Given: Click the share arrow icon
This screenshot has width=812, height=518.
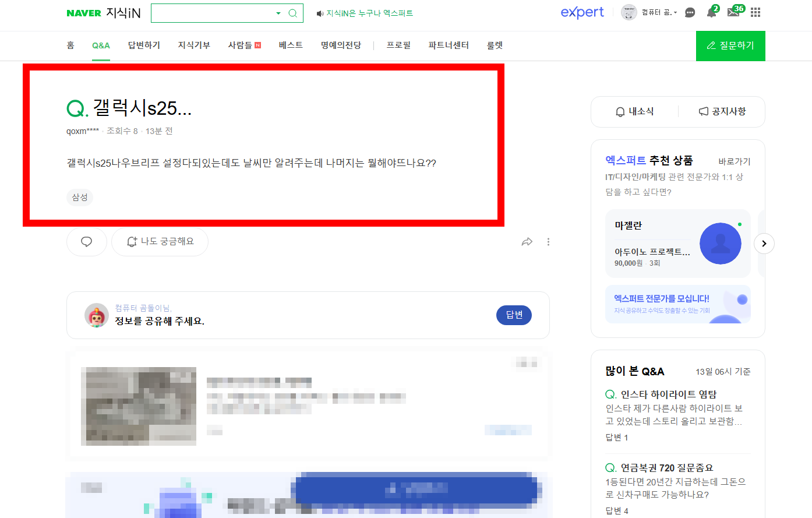Looking at the screenshot, I should pos(527,242).
